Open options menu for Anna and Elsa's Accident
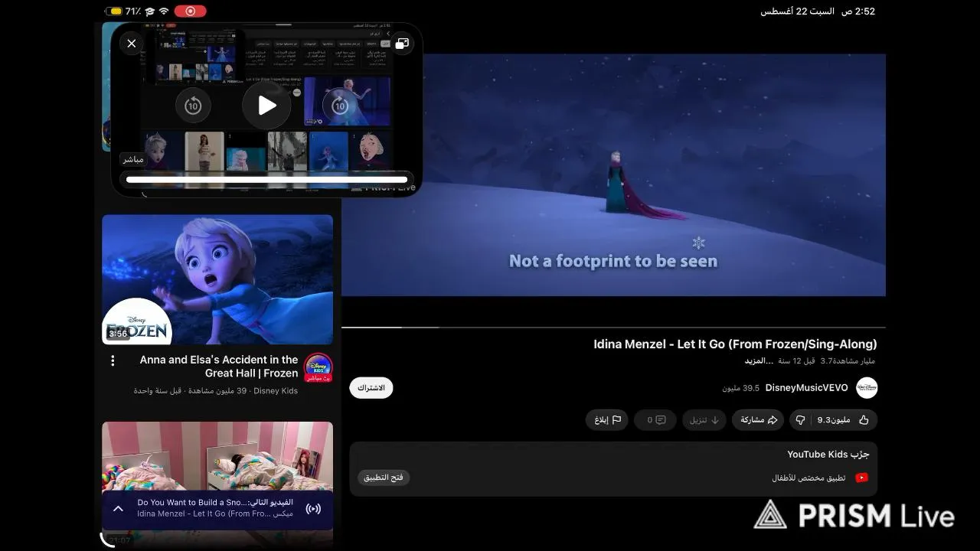 pyautogui.click(x=113, y=360)
